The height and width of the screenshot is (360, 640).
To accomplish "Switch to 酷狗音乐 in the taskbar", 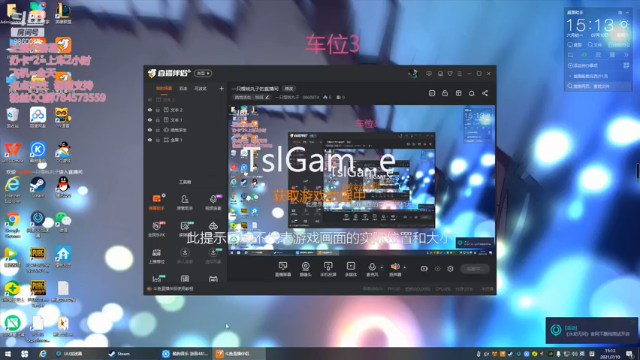I will 186,353.
